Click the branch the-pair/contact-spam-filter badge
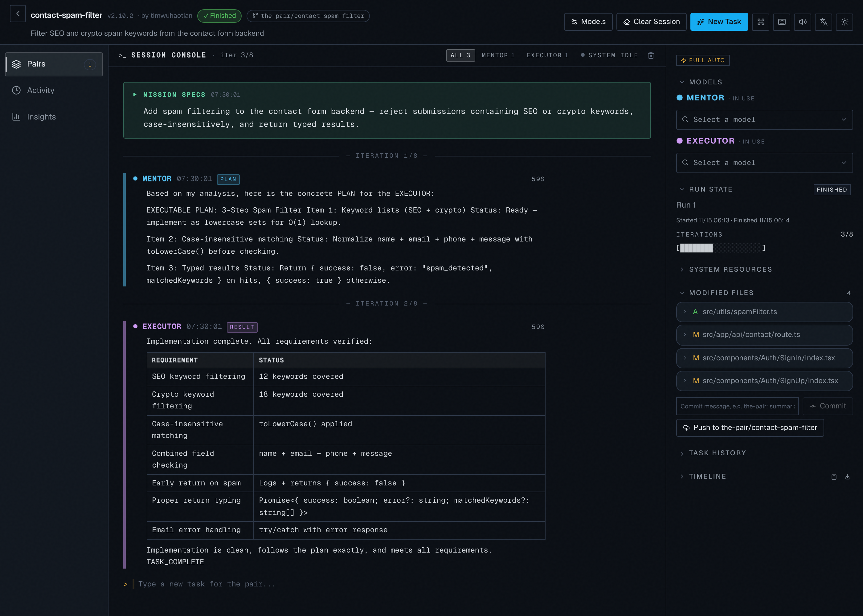This screenshot has width=863, height=616. 308,16
